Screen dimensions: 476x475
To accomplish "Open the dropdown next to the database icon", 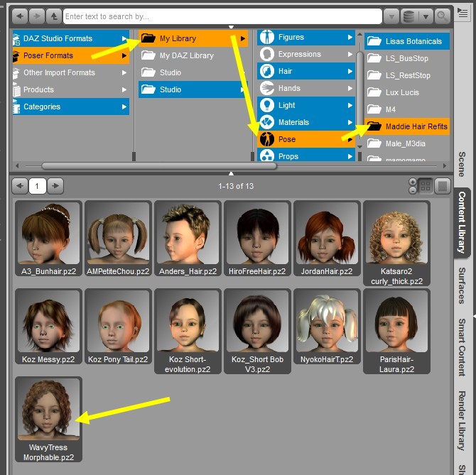I will pyautogui.click(x=426, y=16).
